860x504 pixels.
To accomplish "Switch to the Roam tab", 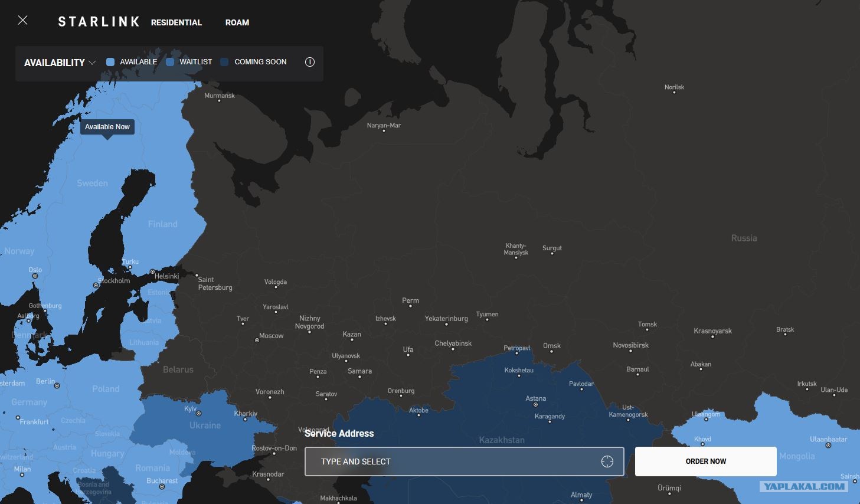I will (x=237, y=22).
